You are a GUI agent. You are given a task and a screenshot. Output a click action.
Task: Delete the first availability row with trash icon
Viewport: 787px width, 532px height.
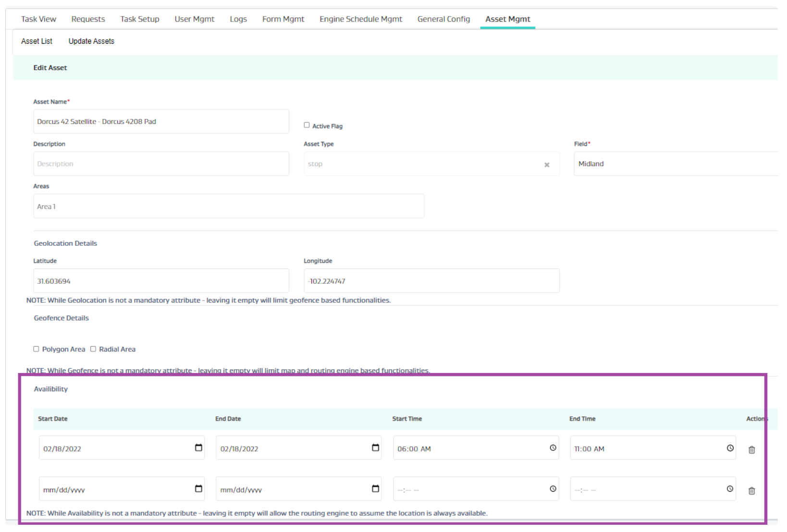coord(751,450)
